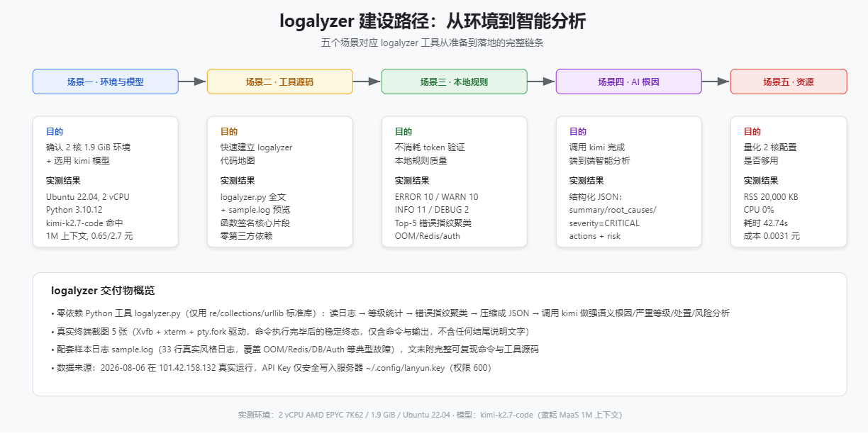Click the "CPU 0%" value
Screen dimensions: 868x436
pyautogui.click(x=759, y=210)
